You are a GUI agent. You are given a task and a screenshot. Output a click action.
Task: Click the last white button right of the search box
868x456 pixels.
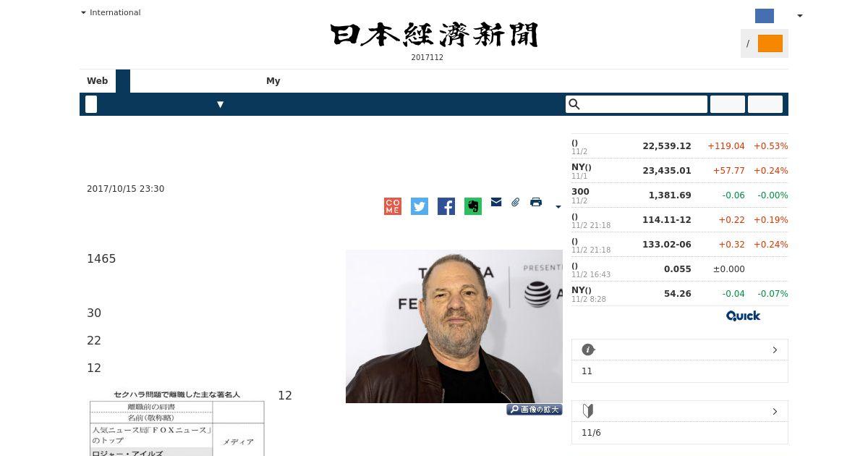[x=765, y=104]
